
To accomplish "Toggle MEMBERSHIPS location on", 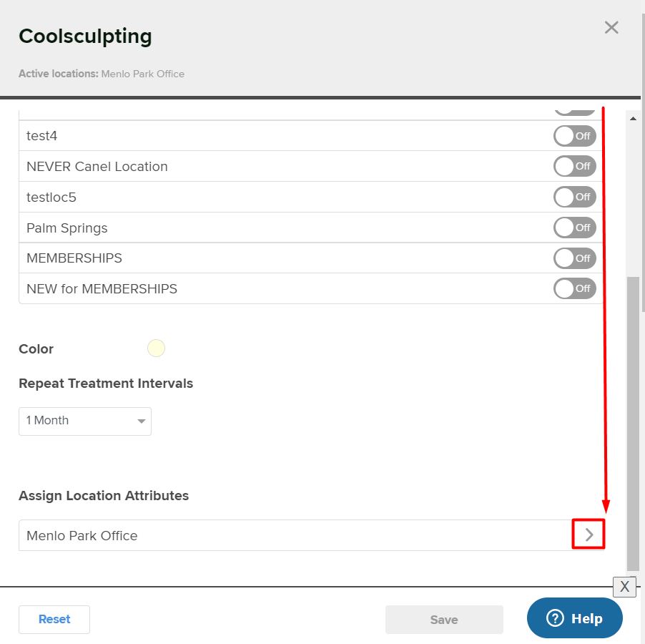I will pos(574,258).
